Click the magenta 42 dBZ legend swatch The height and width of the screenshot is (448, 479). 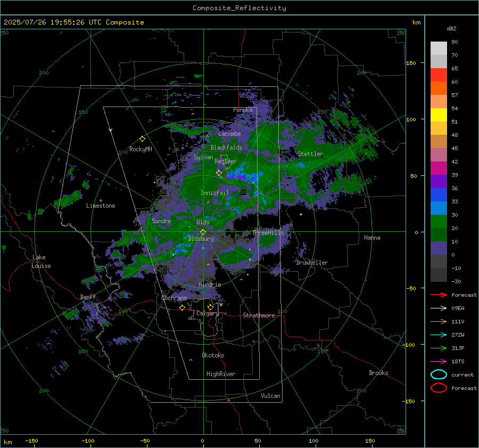[x=439, y=168]
